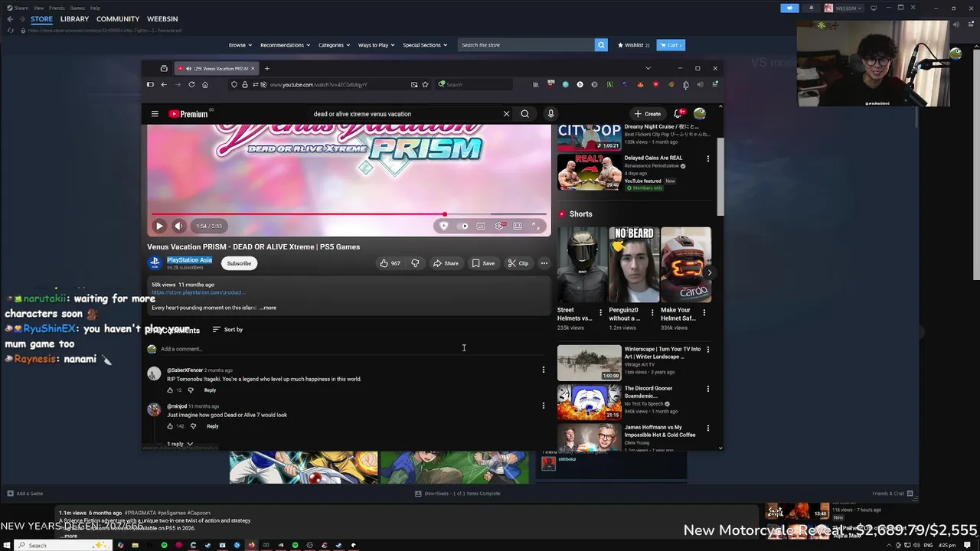
Task: Open YouTube hamburger guide menu
Action: point(155,114)
